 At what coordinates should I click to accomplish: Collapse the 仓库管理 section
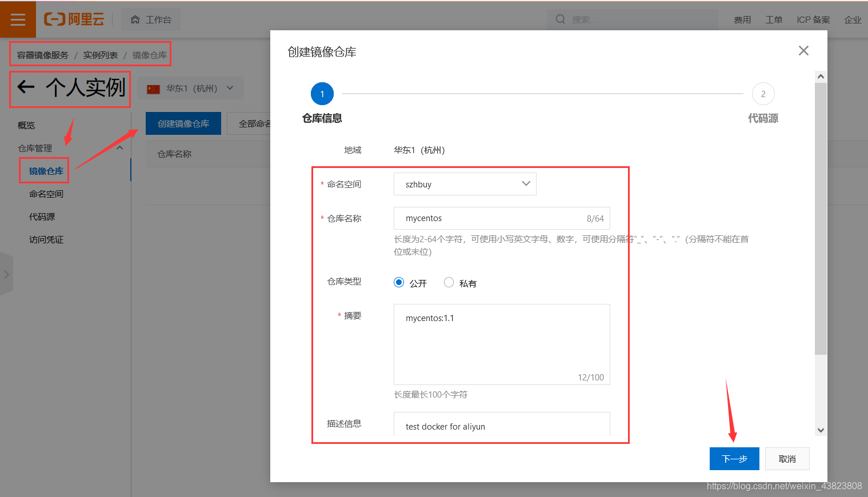pyautogui.click(x=120, y=148)
